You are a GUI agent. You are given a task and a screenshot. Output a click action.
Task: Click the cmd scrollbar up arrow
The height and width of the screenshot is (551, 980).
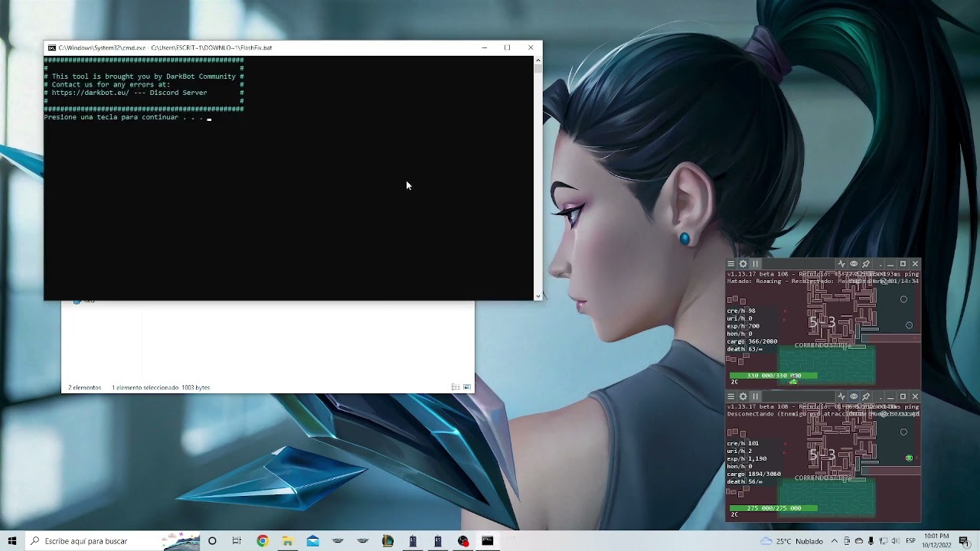pos(537,60)
